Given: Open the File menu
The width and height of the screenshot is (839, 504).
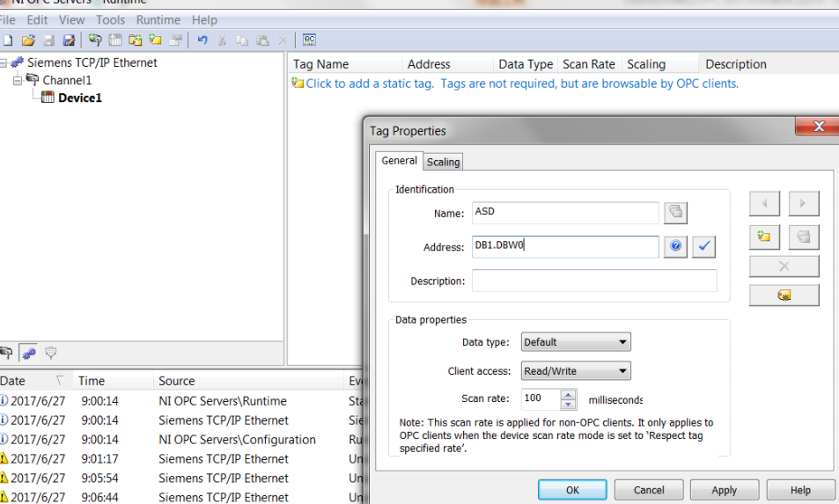Looking at the screenshot, I should 8,20.
